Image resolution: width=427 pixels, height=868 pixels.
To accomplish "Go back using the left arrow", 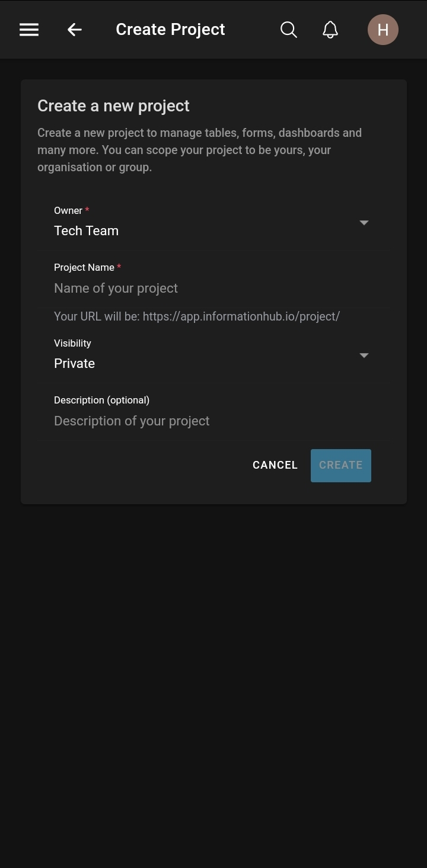I will 74,30.
